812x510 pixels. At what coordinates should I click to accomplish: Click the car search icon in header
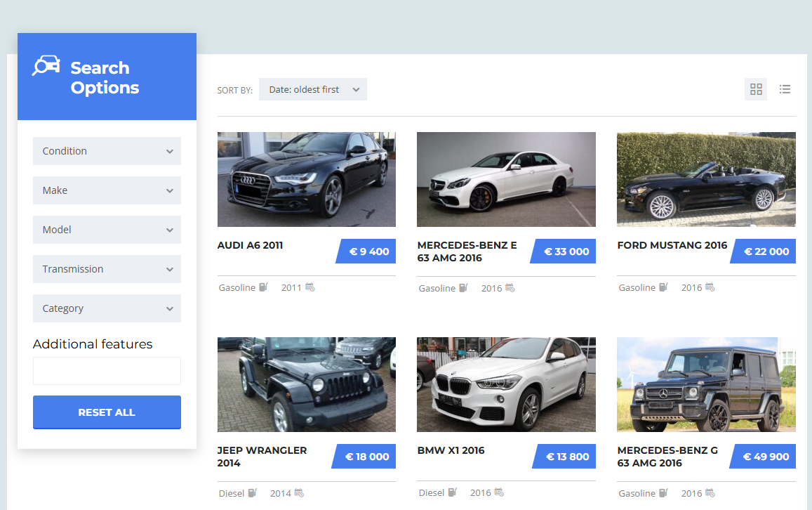tap(46, 65)
